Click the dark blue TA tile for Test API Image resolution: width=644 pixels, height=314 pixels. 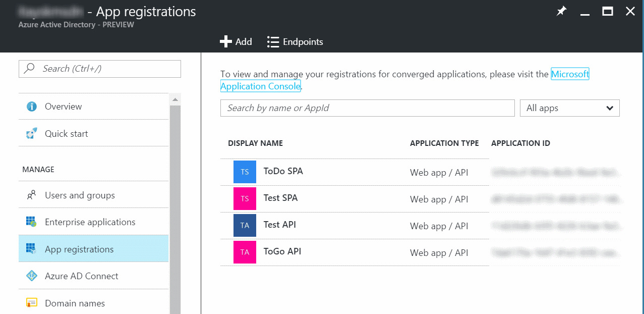point(245,226)
